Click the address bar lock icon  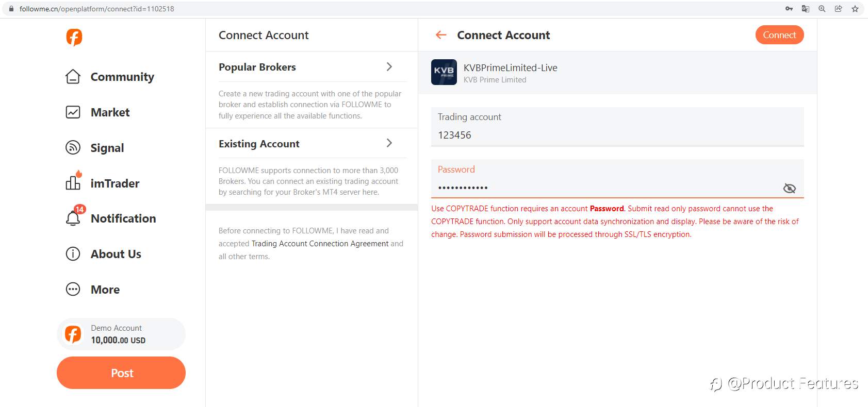11,9
